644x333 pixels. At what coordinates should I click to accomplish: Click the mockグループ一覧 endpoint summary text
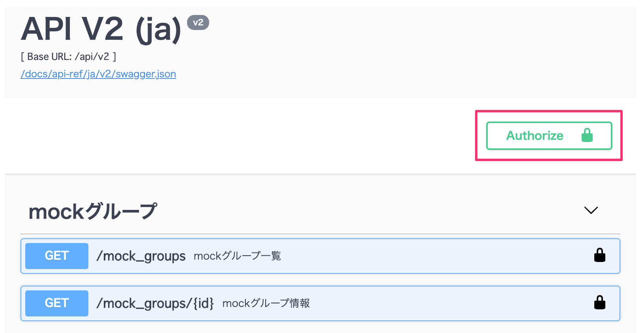coord(237,256)
